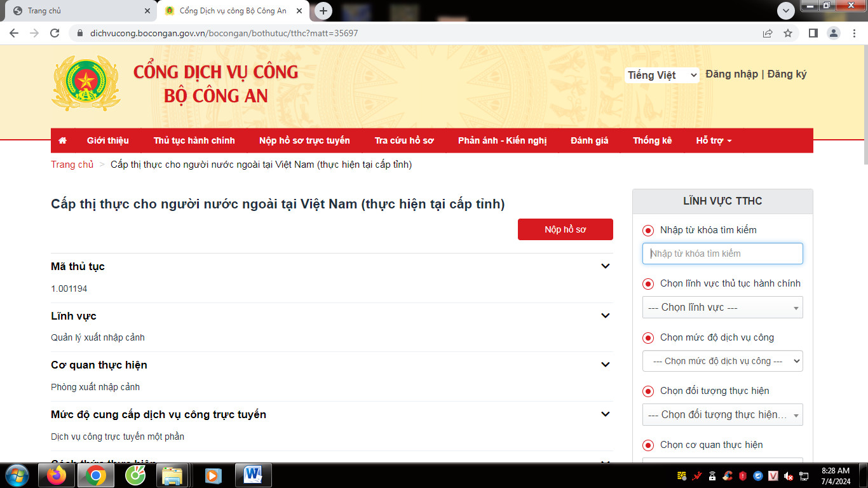Open Microsoft Word from taskbar
Image resolution: width=868 pixels, height=488 pixels.
point(253,475)
